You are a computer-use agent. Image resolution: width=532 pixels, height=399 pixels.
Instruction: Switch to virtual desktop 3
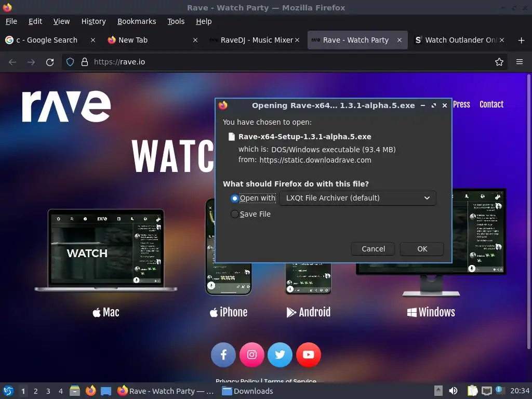(48, 391)
